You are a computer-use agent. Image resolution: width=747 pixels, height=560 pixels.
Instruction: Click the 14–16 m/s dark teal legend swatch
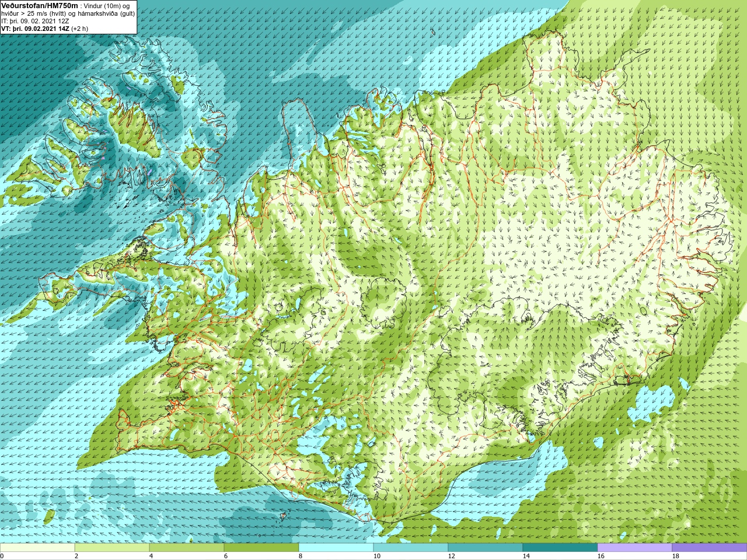coord(560,548)
